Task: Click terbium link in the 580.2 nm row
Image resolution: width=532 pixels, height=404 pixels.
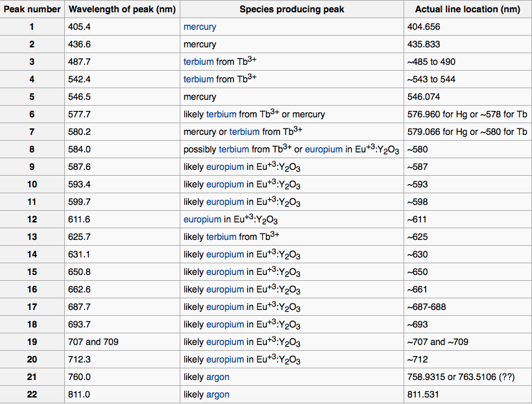Action: pyautogui.click(x=245, y=132)
